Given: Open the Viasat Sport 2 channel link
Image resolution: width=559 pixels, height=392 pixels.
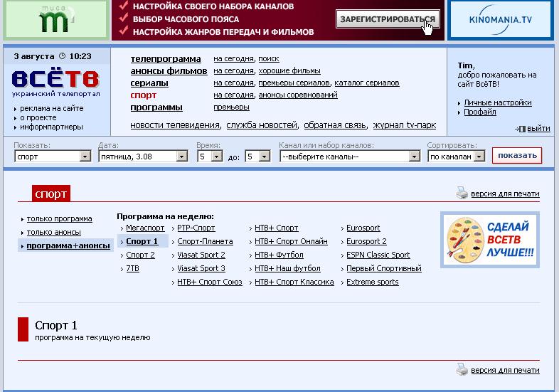Looking at the screenshot, I should tap(201, 255).
